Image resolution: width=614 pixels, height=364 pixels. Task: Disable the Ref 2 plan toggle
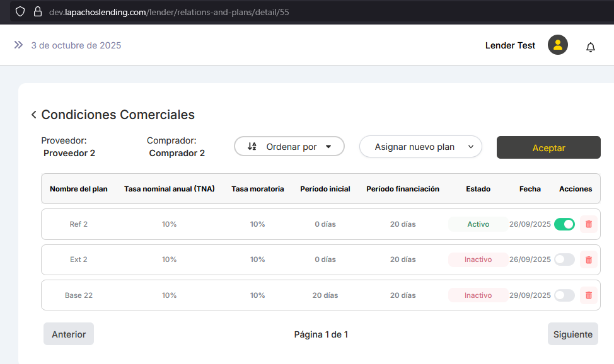pos(564,224)
